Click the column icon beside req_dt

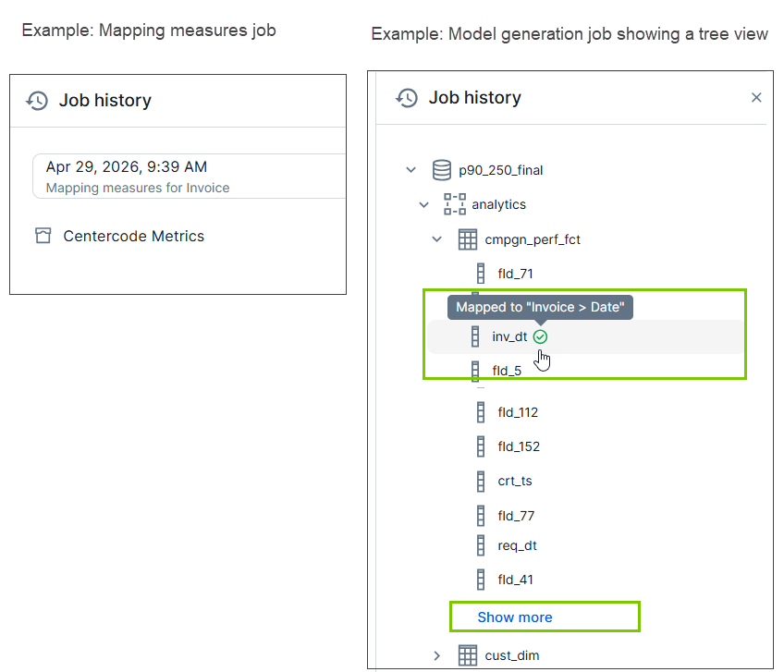tap(481, 545)
